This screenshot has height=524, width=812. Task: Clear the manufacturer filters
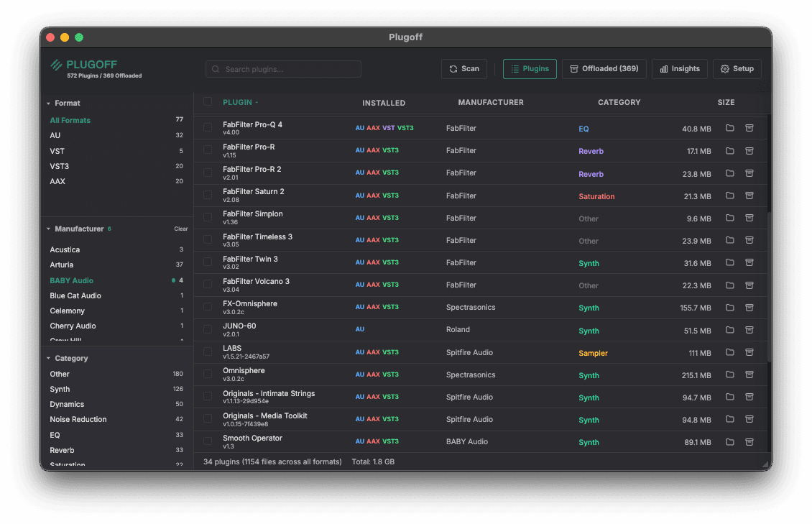click(180, 229)
